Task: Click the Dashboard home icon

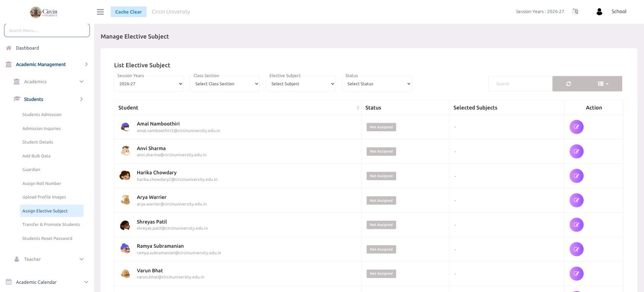Action: [9, 48]
